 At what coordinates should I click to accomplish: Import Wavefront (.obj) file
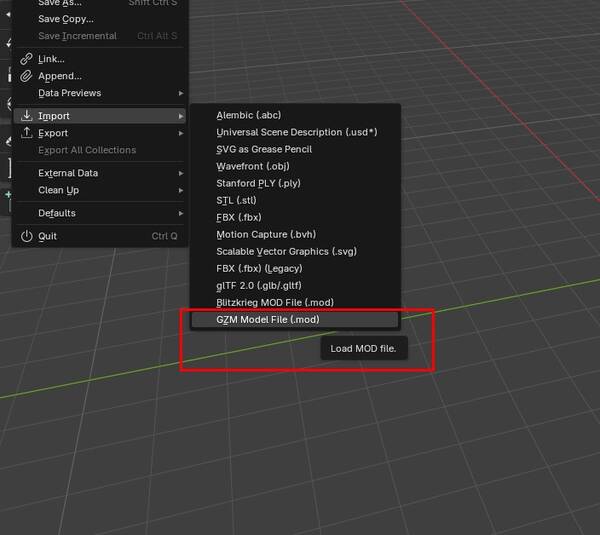point(295,166)
